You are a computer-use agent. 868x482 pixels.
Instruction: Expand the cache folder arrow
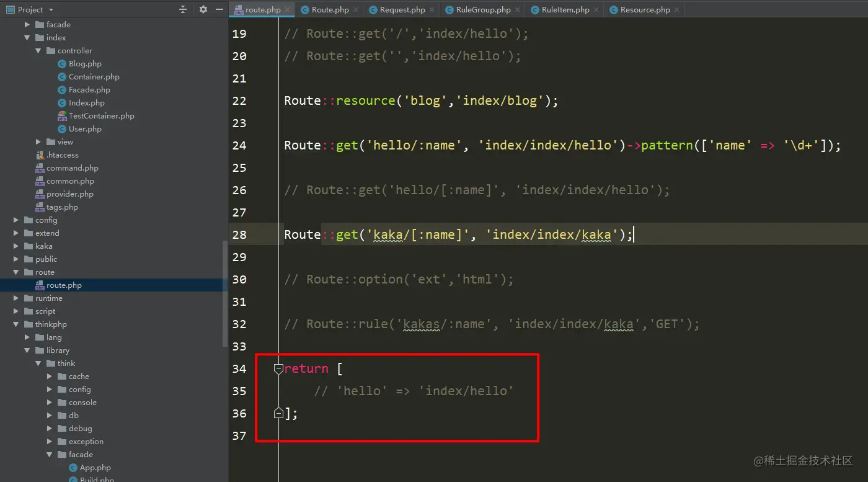click(x=50, y=377)
